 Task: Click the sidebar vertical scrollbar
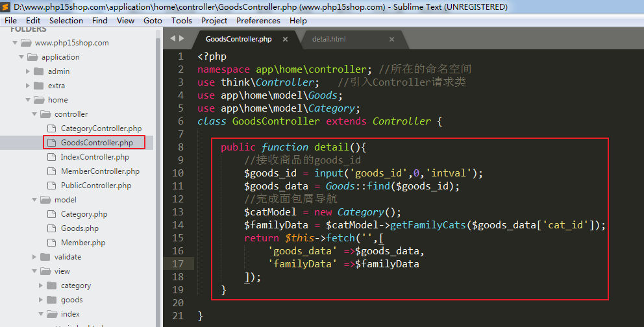[158, 162]
